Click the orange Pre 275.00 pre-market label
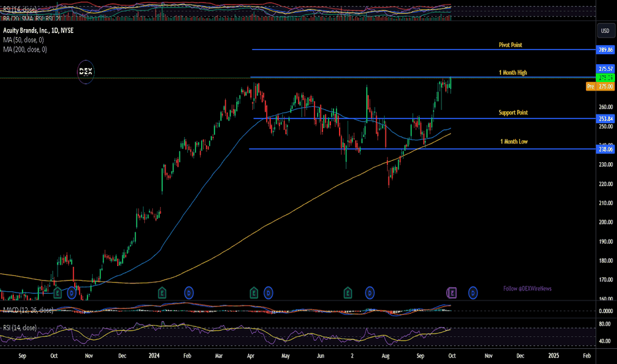This screenshot has height=364, width=617. click(600, 86)
